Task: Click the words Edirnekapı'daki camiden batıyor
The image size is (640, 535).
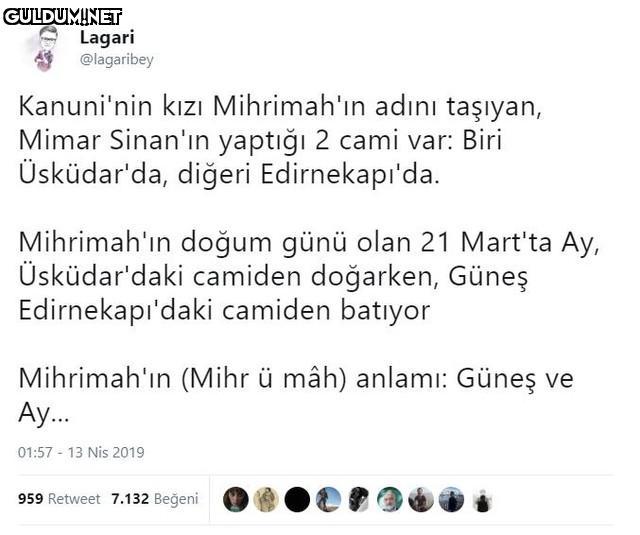Action: pyautogui.click(x=224, y=311)
